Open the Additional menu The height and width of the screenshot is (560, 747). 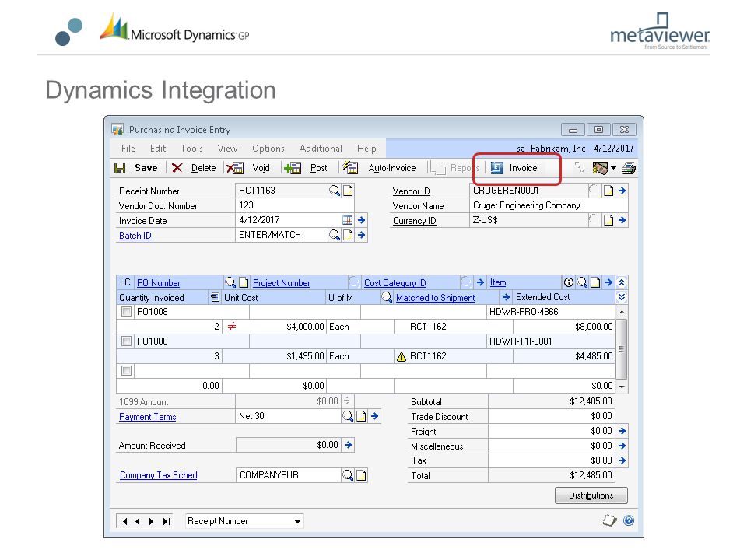click(x=321, y=149)
